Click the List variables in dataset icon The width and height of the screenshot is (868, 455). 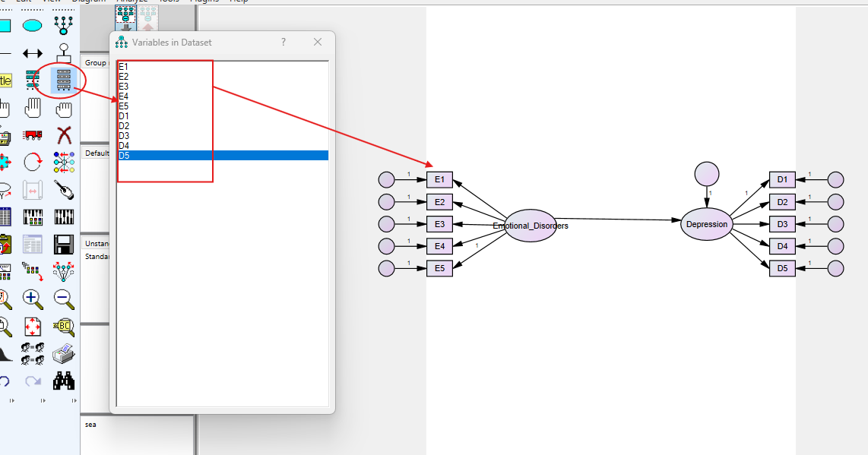(64, 80)
